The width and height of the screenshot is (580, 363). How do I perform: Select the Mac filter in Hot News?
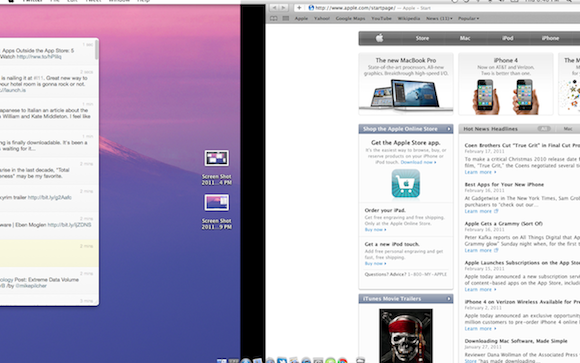(x=568, y=129)
